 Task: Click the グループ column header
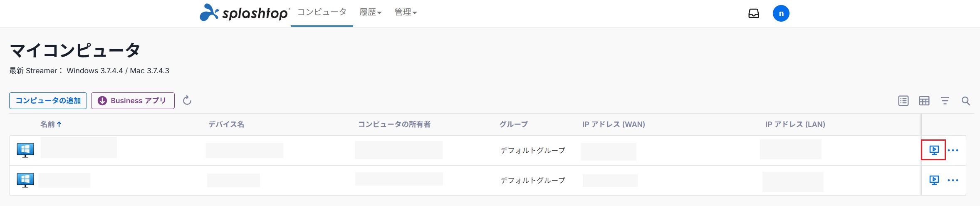513,124
